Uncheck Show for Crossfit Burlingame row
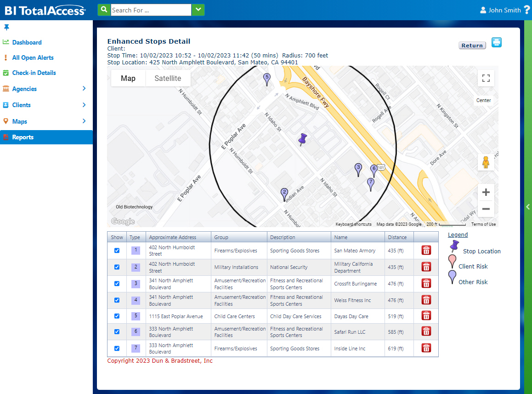The image size is (532, 394). [117, 284]
